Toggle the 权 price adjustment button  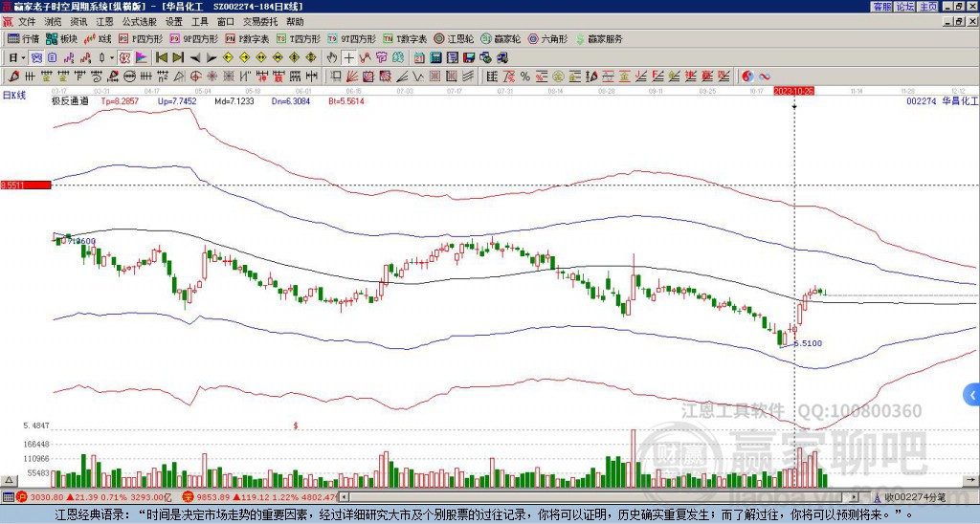click(124, 58)
